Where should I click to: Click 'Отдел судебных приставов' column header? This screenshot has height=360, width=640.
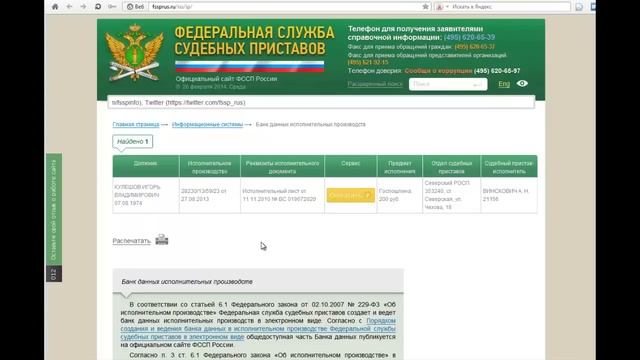pos(451,167)
